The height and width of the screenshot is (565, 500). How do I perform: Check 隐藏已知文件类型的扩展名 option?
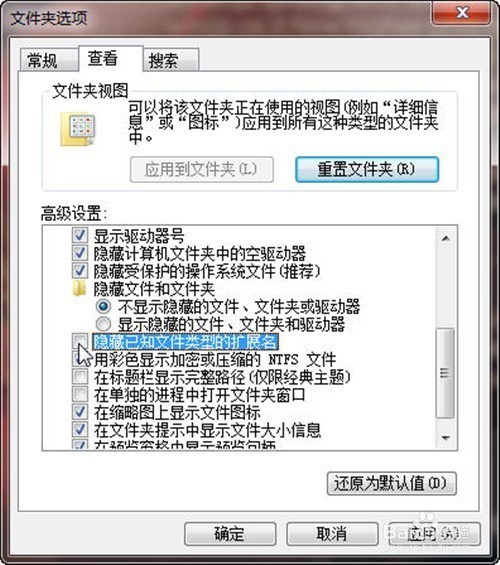click(x=80, y=341)
